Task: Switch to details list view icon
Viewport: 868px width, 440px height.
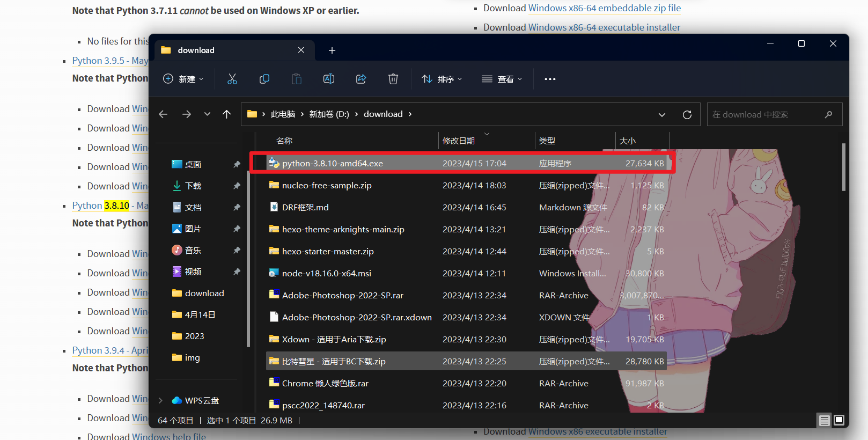Action: 825,420
